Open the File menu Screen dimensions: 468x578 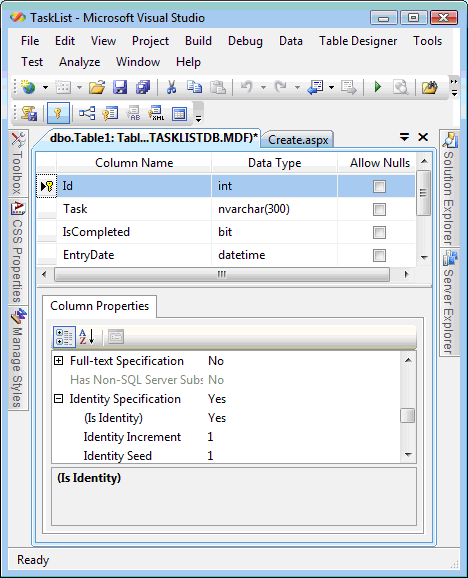tap(30, 41)
